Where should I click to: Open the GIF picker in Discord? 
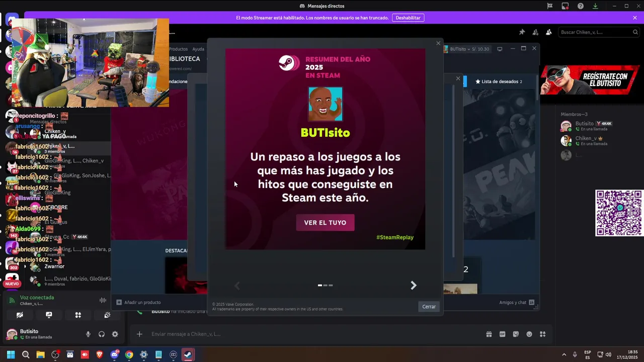pyautogui.click(x=502, y=334)
